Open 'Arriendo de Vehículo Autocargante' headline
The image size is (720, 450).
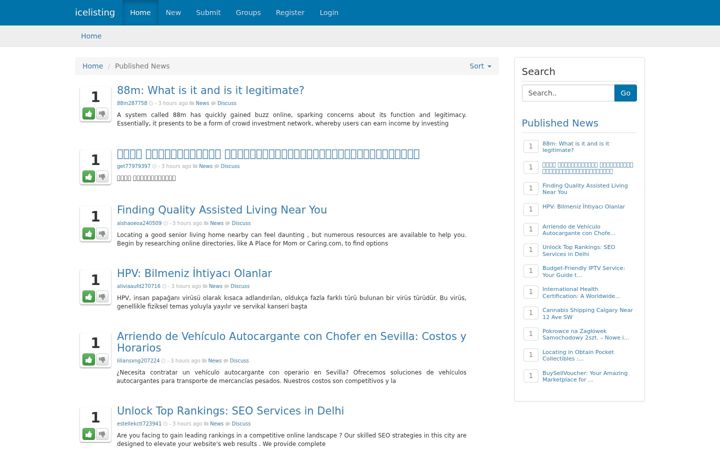click(291, 342)
